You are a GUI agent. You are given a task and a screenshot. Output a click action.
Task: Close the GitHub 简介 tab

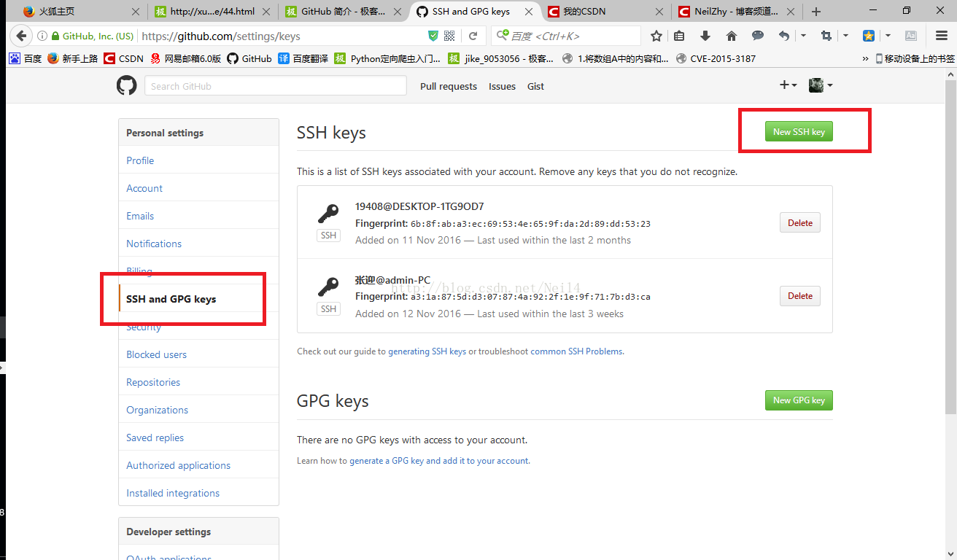(x=397, y=12)
